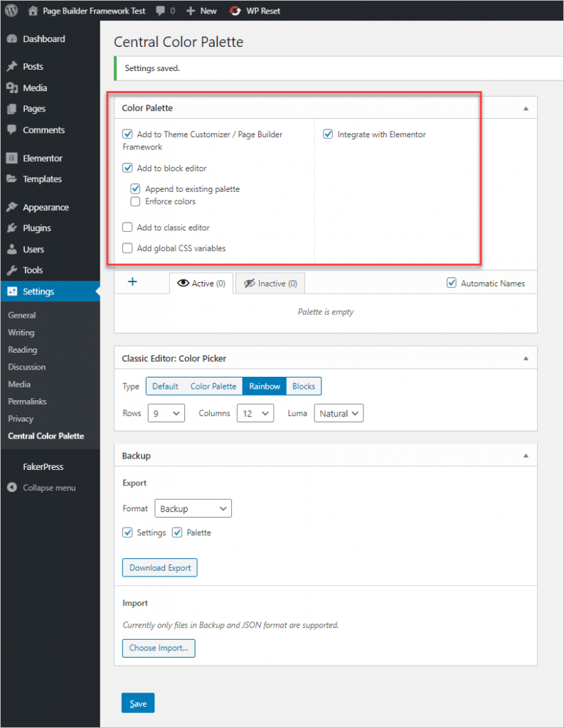Viewport: 564px width, 728px height.
Task: Click the WordPress logo icon
Action: click(12, 11)
